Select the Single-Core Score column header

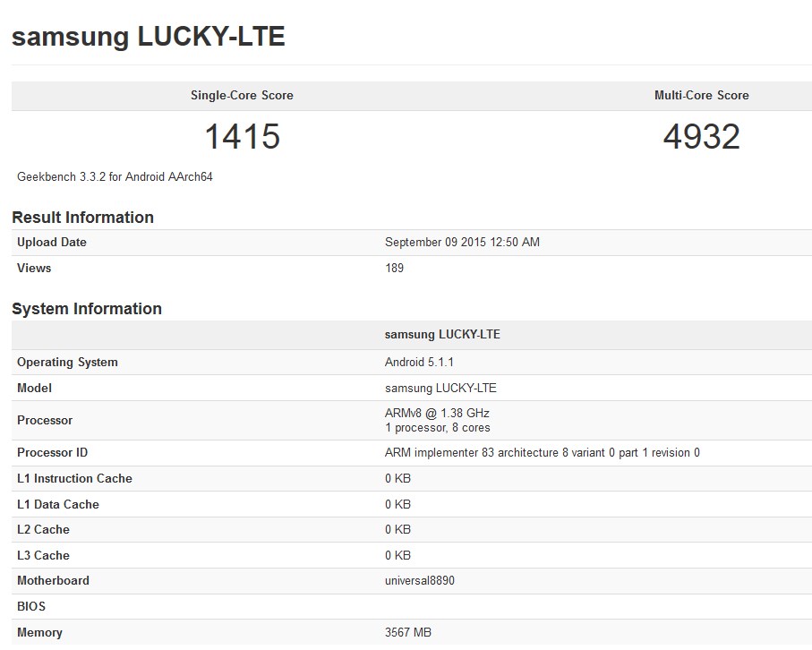[x=242, y=95]
